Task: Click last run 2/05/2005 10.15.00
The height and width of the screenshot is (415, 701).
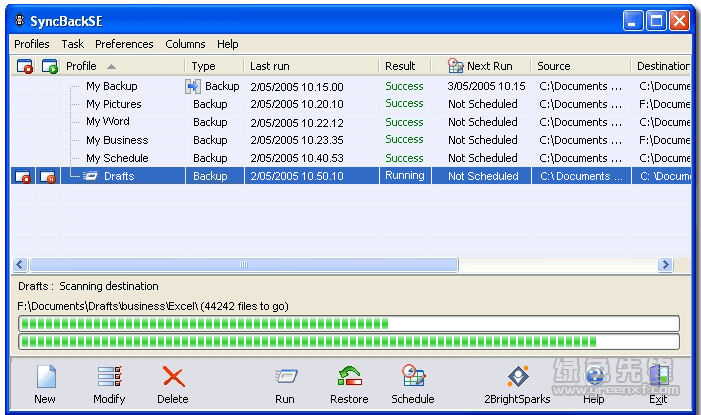Action: tap(297, 87)
